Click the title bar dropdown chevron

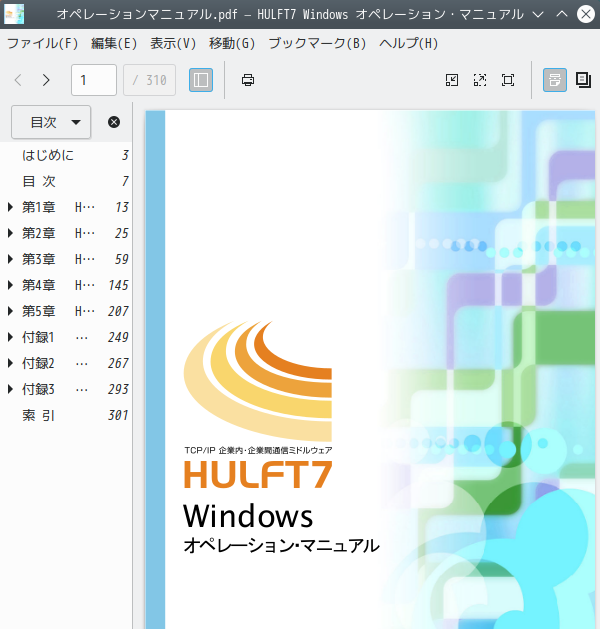537,14
